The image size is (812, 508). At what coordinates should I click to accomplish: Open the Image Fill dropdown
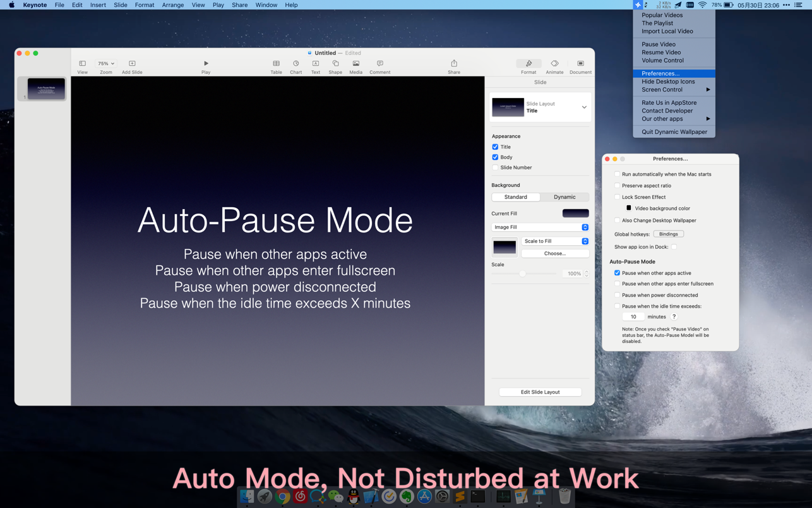[x=540, y=227]
